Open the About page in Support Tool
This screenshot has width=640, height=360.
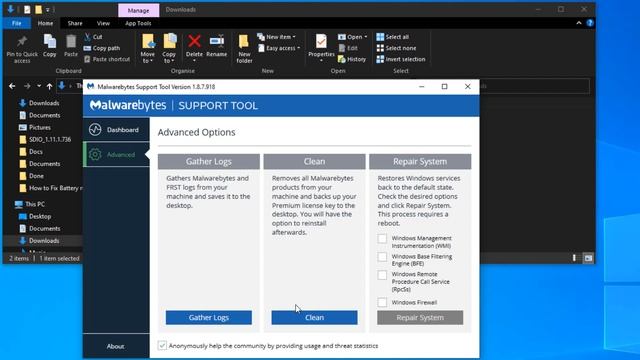point(116,346)
